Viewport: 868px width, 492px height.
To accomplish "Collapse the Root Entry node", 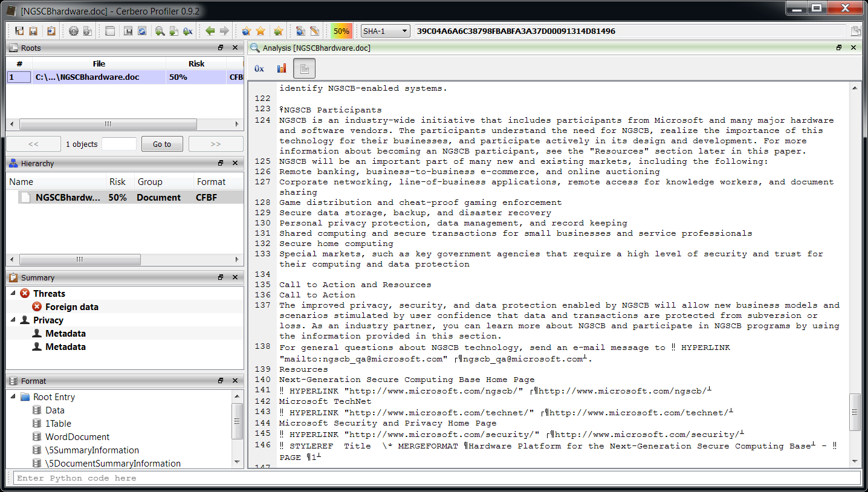I will 13,397.
